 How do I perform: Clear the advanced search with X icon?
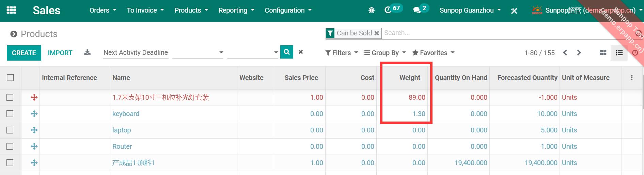[x=301, y=52]
